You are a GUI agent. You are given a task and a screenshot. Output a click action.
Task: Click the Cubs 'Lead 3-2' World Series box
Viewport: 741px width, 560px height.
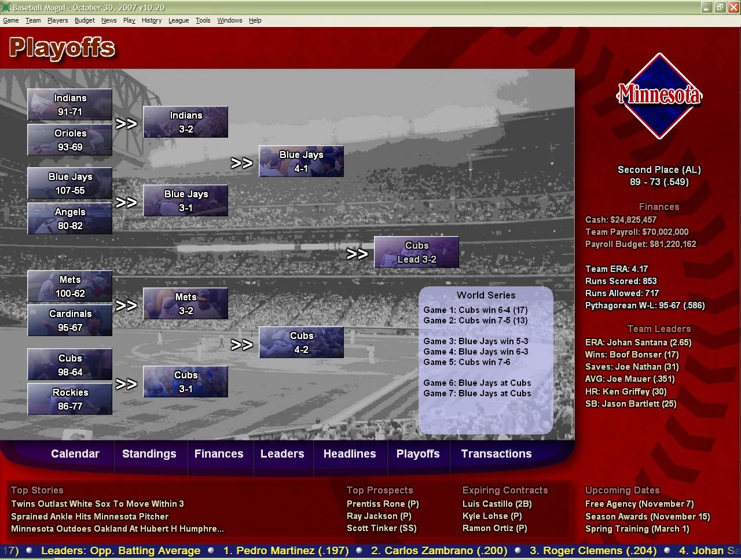click(416, 252)
